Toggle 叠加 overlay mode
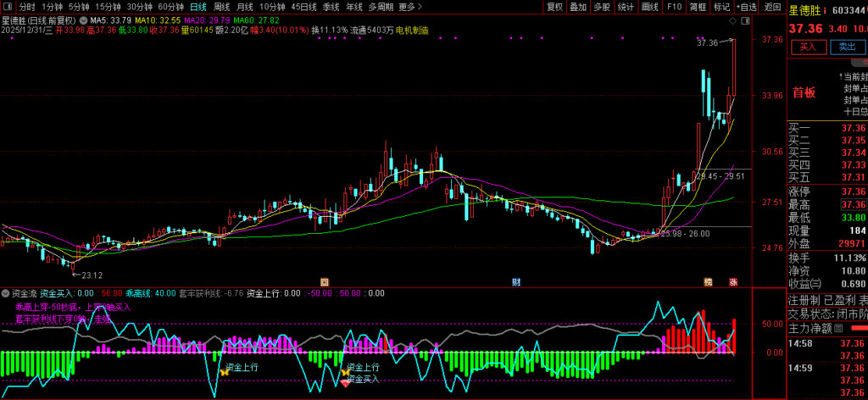The image size is (868, 400). pyautogui.click(x=577, y=7)
